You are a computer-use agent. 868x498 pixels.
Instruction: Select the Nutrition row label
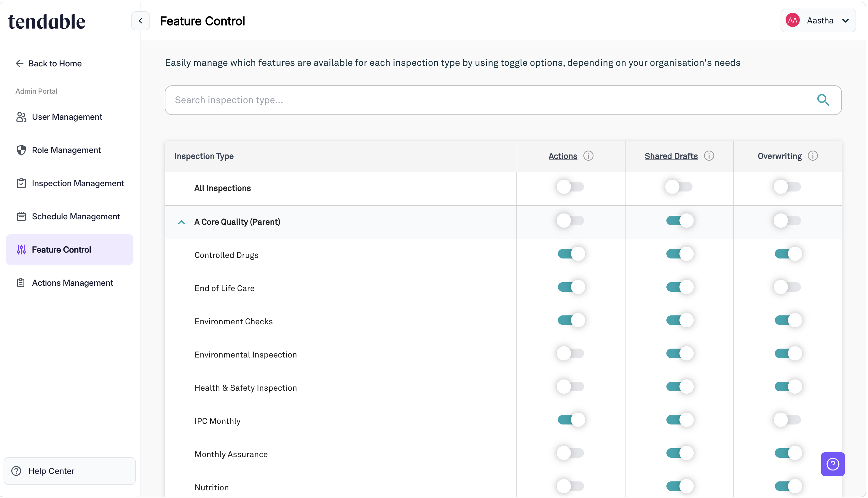(x=212, y=487)
